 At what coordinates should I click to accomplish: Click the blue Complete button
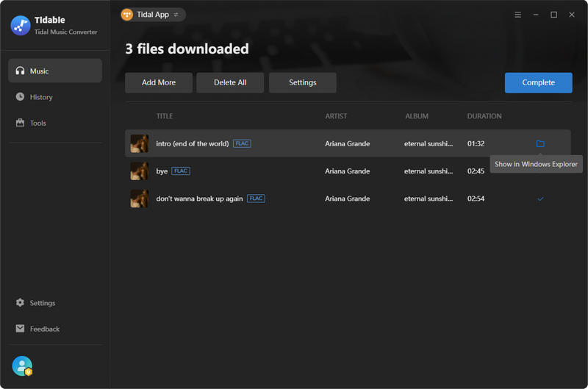(x=539, y=82)
